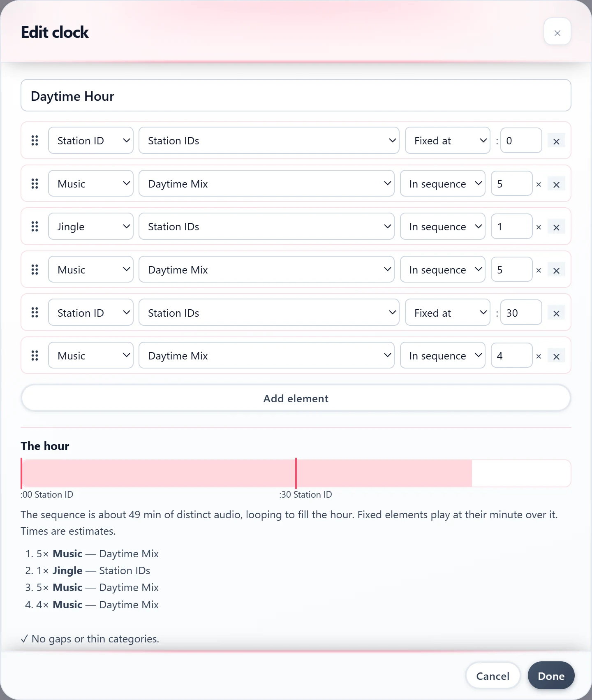Open In sequence dropdown on Jingle row
This screenshot has height=700, width=592.
(x=443, y=227)
